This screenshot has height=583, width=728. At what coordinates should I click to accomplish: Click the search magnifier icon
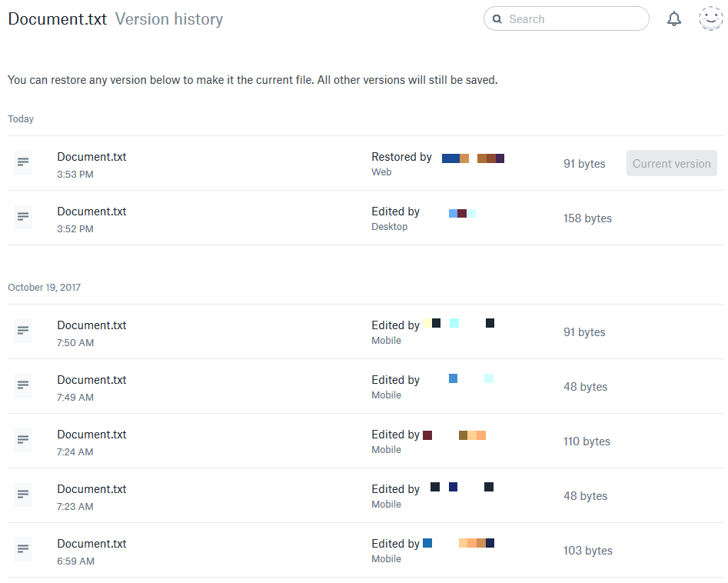pos(497,19)
